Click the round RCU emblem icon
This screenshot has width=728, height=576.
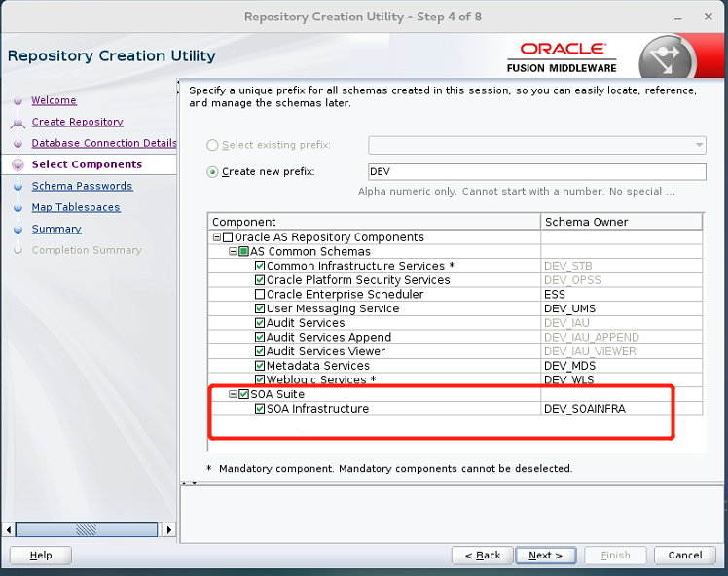(667, 58)
